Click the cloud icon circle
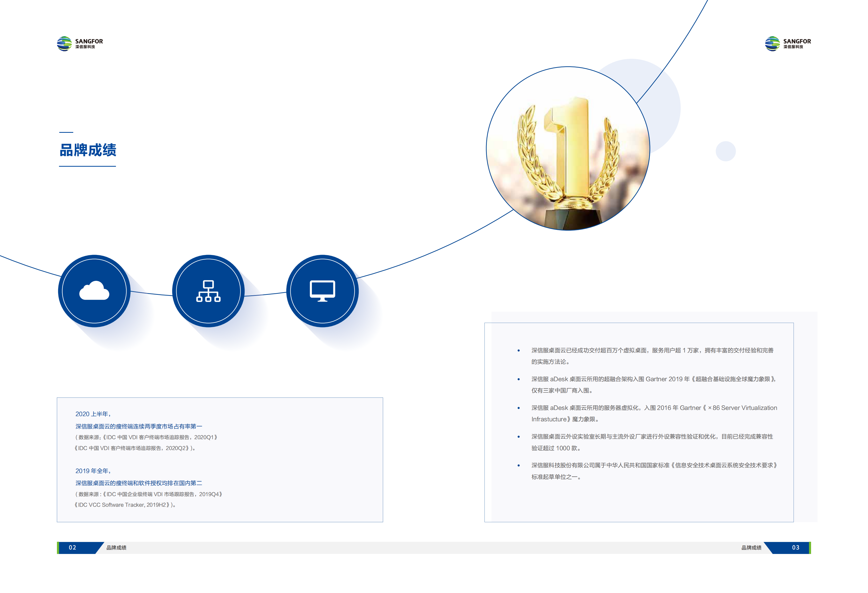The image size is (868, 593). coord(94,291)
